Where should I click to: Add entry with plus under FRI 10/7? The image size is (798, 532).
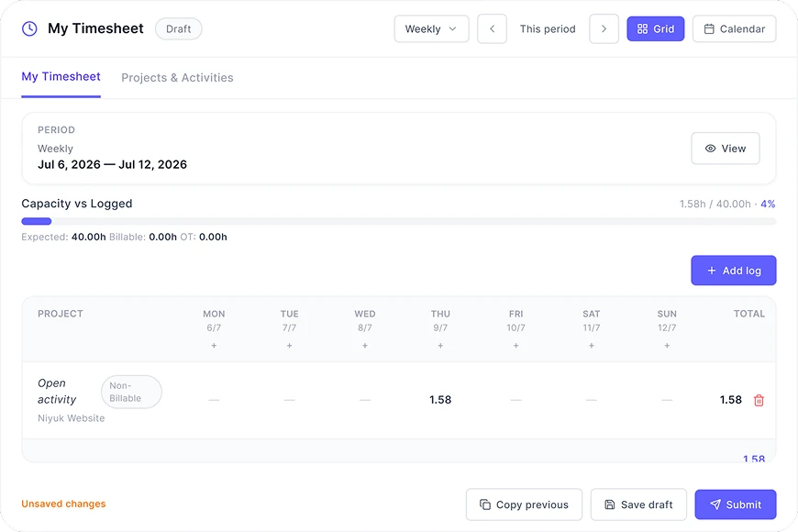[x=516, y=346]
